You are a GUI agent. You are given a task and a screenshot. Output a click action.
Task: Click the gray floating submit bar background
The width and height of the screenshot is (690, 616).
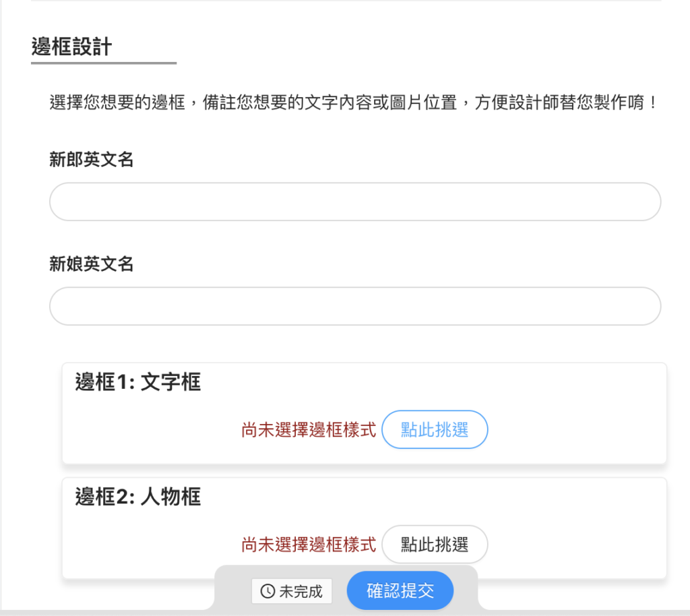pyautogui.click(x=232, y=590)
